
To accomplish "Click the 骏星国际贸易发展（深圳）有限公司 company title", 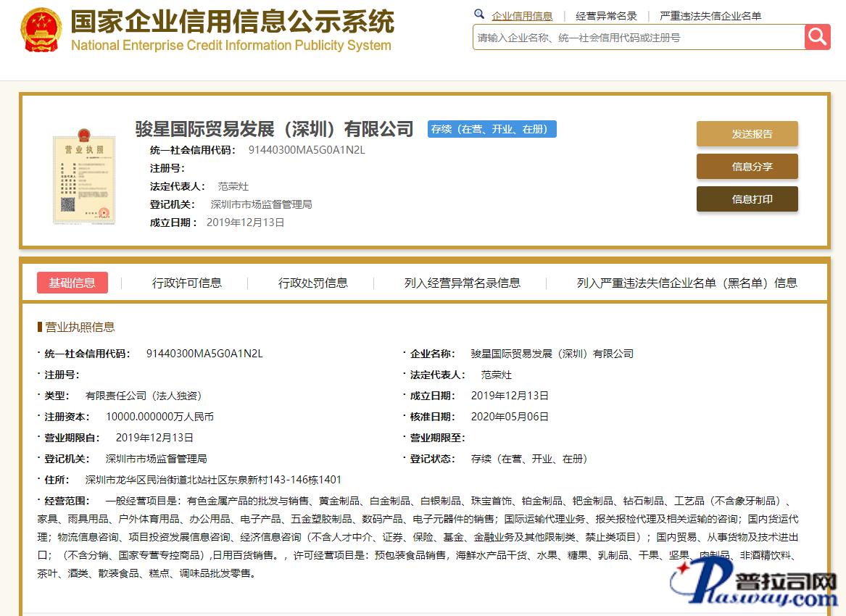I will [274, 129].
